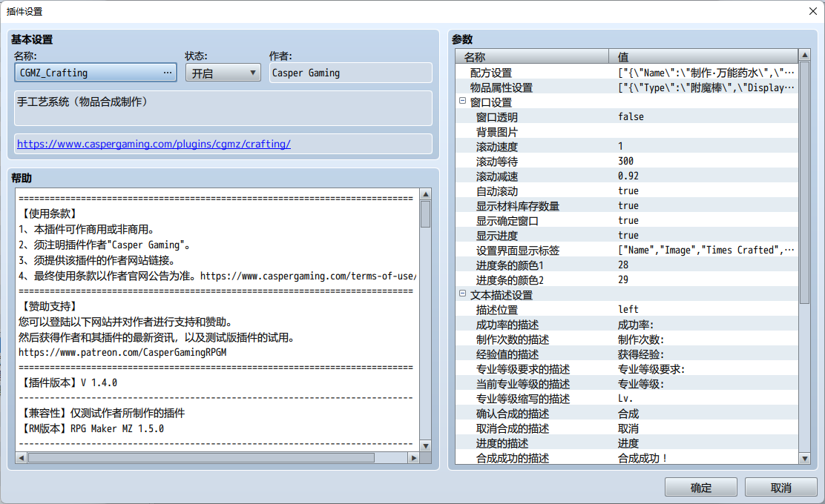Click help text scroll up arrow
Screen dimensions: 825x504
[426, 194]
